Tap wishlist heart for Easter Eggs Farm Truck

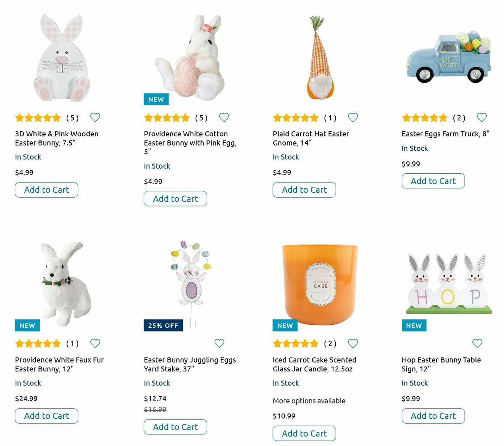click(x=482, y=117)
